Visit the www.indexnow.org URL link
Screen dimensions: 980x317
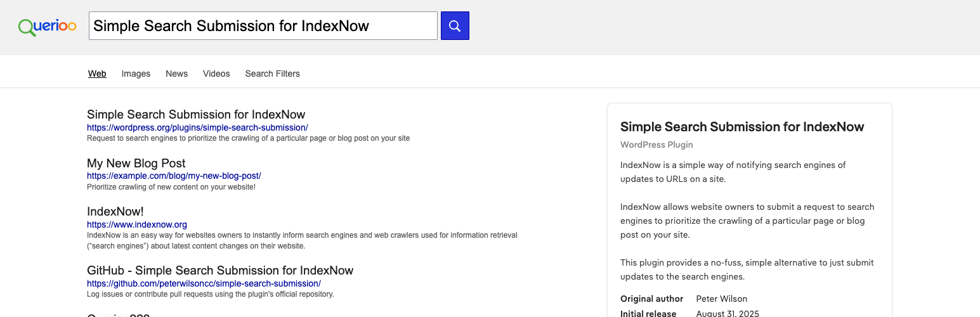[137, 224]
